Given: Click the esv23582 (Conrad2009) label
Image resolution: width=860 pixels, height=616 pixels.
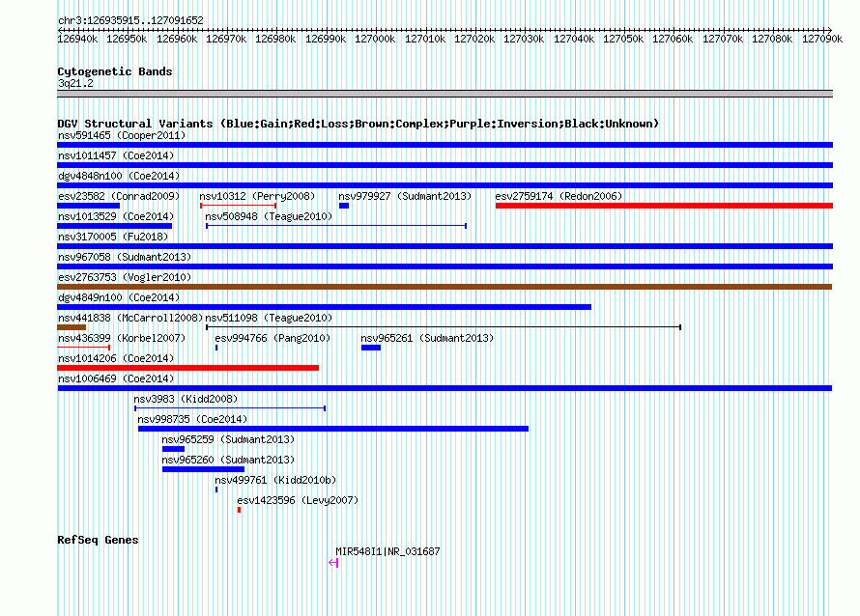Looking at the screenshot, I should pyautogui.click(x=119, y=196).
